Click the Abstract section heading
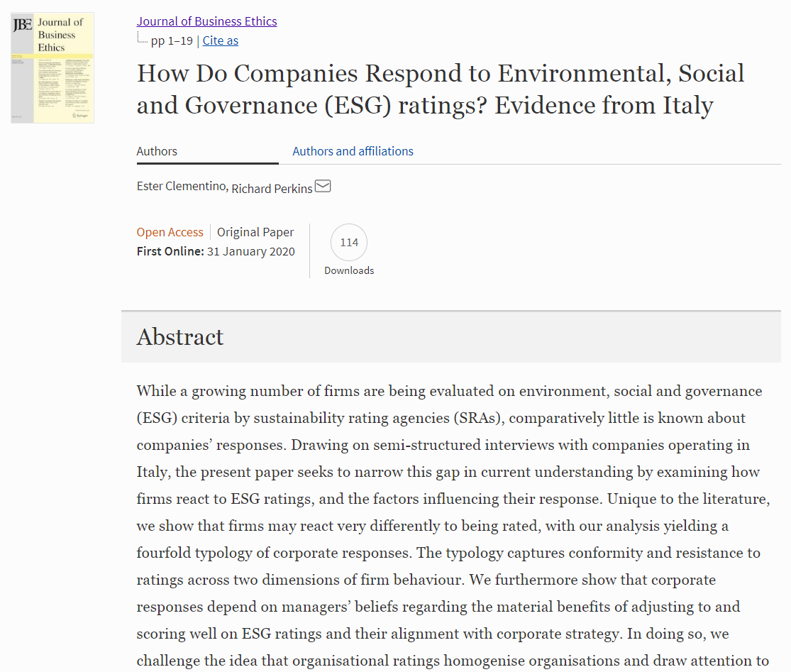The width and height of the screenshot is (791, 672). click(x=180, y=336)
